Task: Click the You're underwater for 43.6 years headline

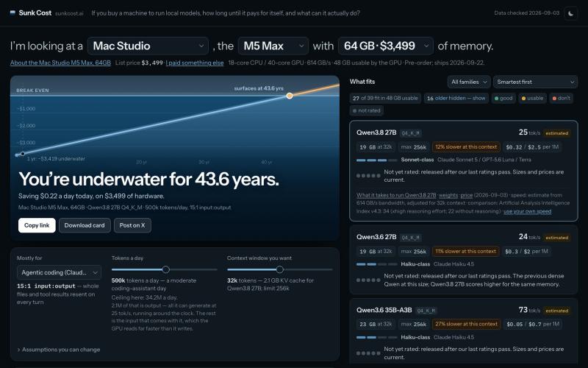Action: (x=148, y=179)
